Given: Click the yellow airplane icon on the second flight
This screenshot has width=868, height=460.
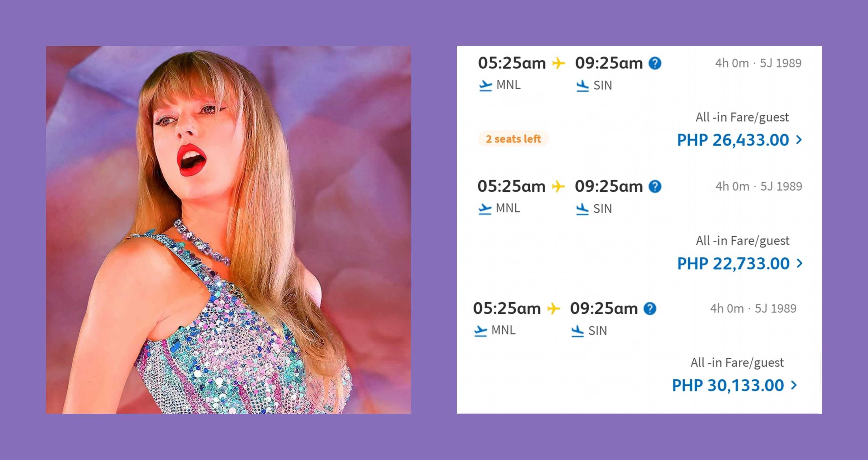Looking at the screenshot, I should tap(558, 187).
